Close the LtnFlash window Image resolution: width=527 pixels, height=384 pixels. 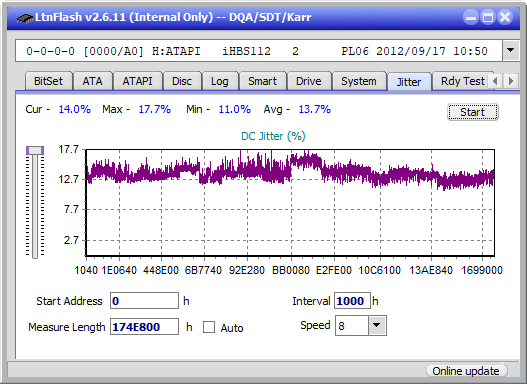click(x=505, y=17)
